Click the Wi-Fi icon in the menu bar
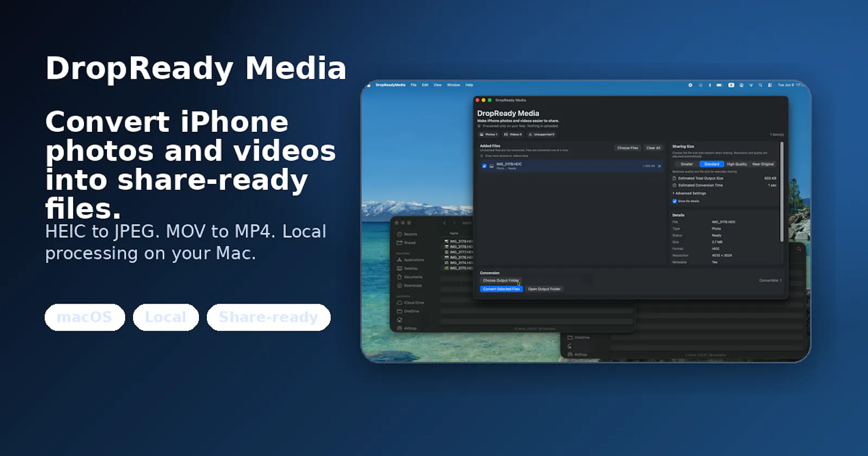 click(x=751, y=85)
